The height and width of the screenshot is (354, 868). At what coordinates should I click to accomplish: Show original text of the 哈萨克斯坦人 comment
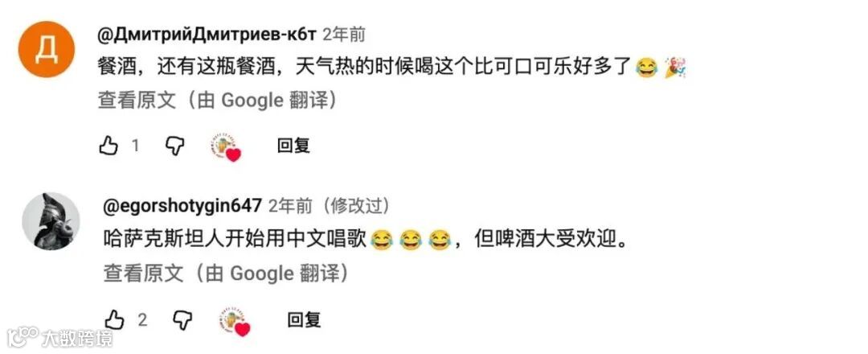click(x=226, y=273)
